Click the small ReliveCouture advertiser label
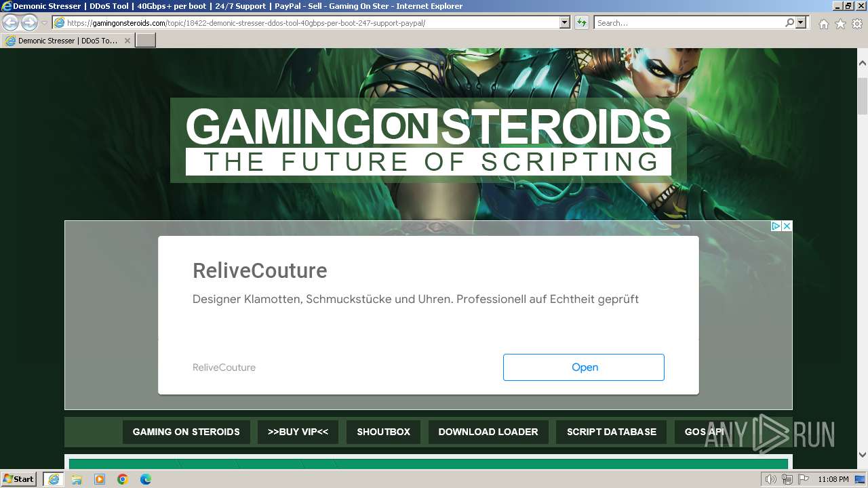 [x=224, y=367]
